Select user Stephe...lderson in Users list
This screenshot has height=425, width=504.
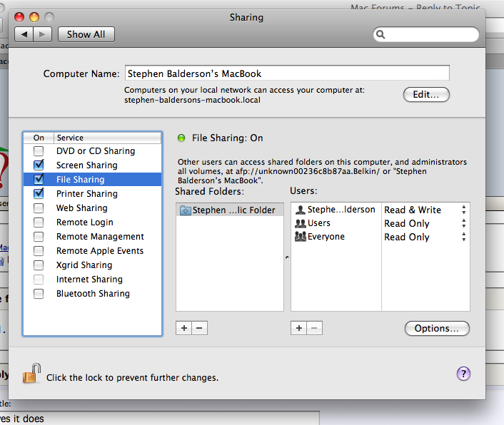(x=336, y=210)
